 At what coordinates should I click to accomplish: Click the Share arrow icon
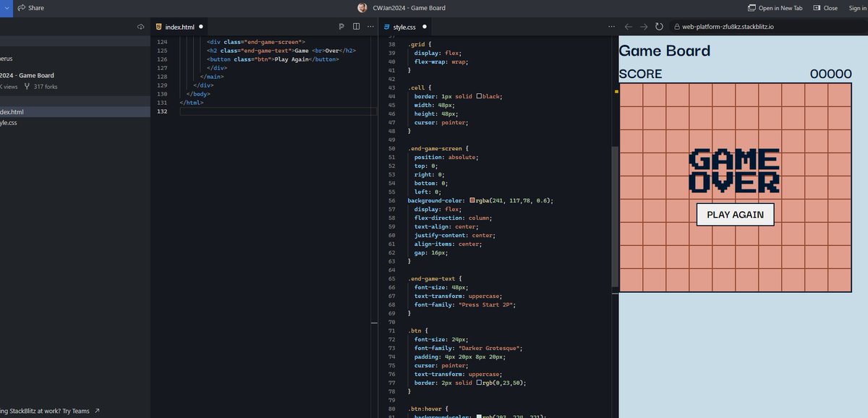coord(22,8)
